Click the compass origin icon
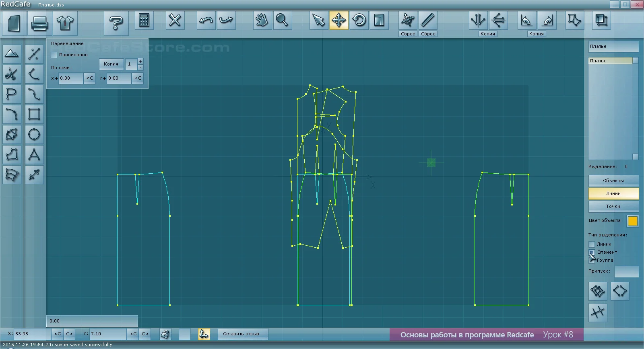This screenshot has width=644, height=349. click(x=408, y=20)
